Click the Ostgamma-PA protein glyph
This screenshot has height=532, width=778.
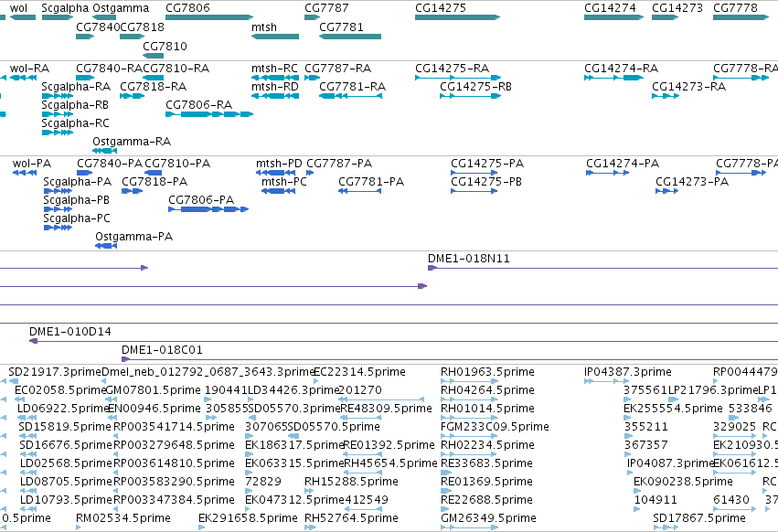[106, 246]
